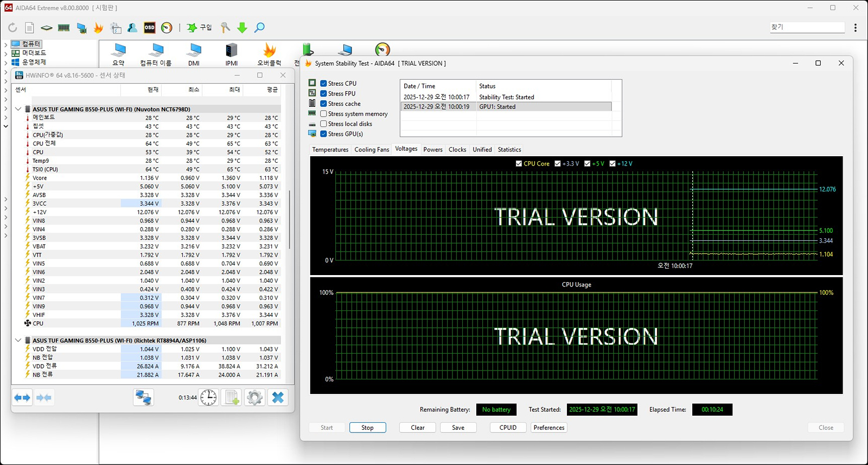The height and width of the screenshot is (465, 868).
Task: Click the Stop button
Action: click(368, 428)
